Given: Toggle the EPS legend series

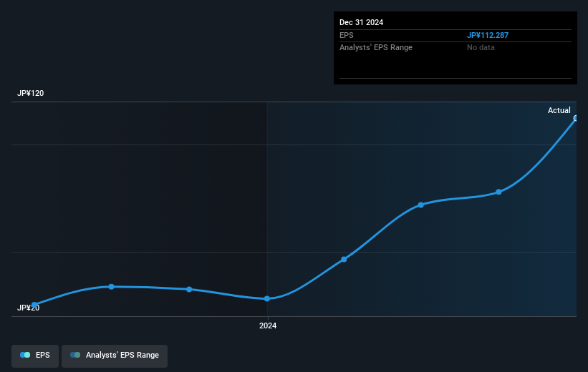Looking at the screenshot, I should click(x=35, y=356).
